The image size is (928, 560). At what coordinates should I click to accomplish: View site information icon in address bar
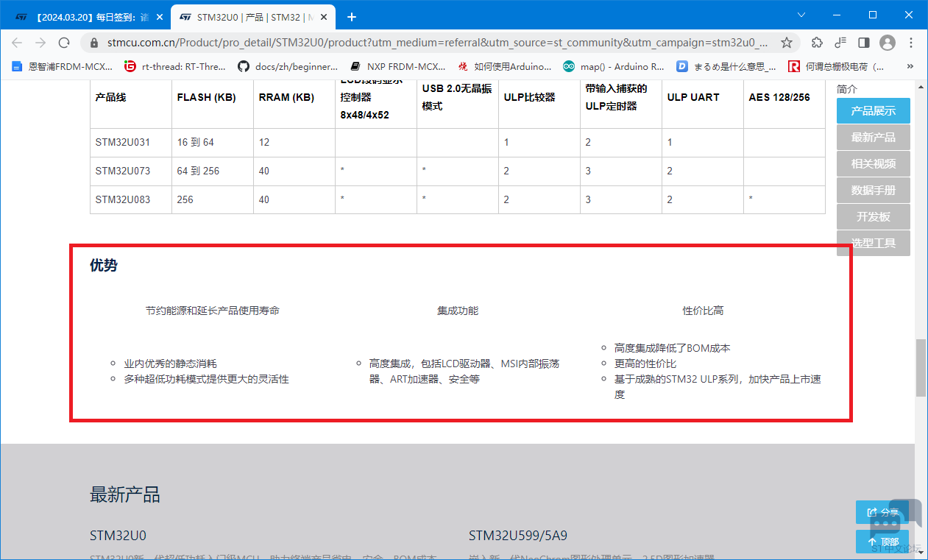tap(94, 43)
